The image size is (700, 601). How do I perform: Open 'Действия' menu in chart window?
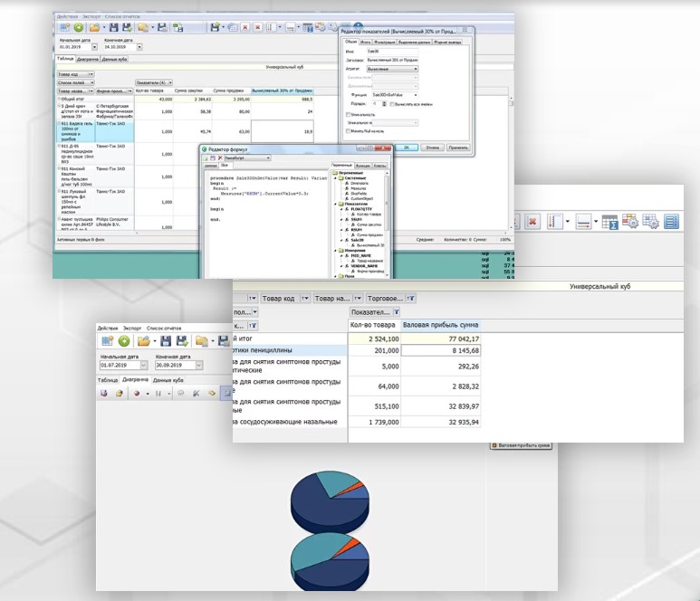[107, 328]
